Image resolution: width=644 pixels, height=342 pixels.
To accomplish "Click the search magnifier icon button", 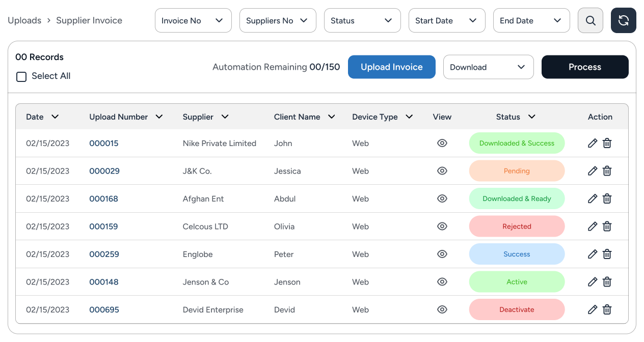I will click(591, 20).
